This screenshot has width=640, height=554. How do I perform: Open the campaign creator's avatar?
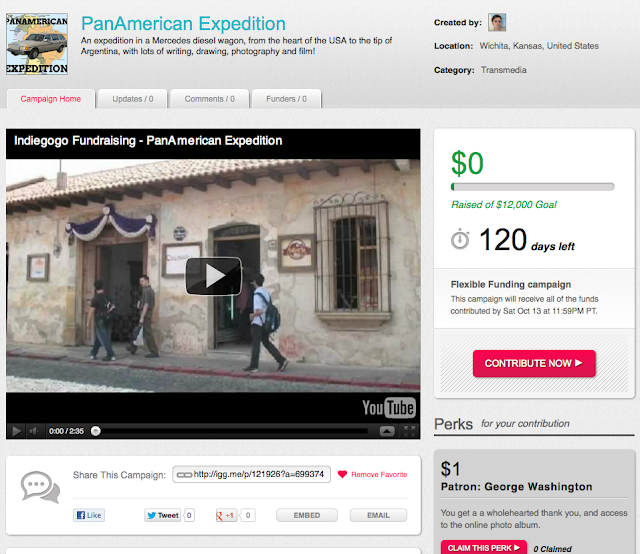[497, 22]
